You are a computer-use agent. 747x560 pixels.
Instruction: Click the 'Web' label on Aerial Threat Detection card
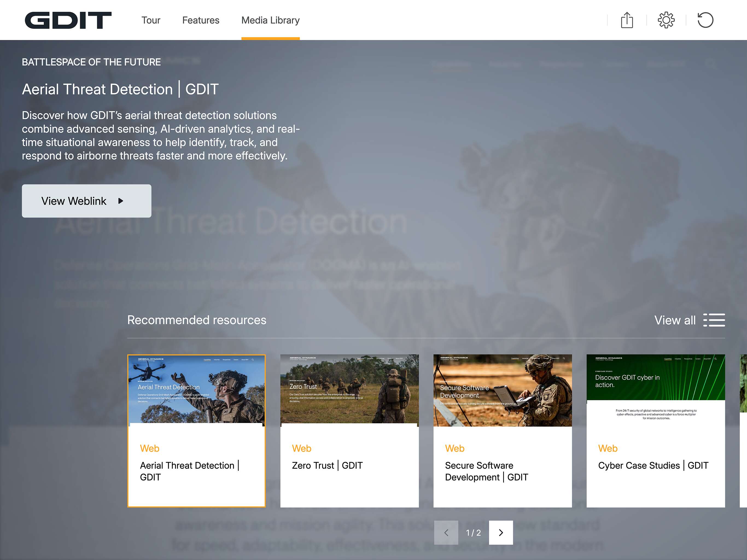click(150, 448)
